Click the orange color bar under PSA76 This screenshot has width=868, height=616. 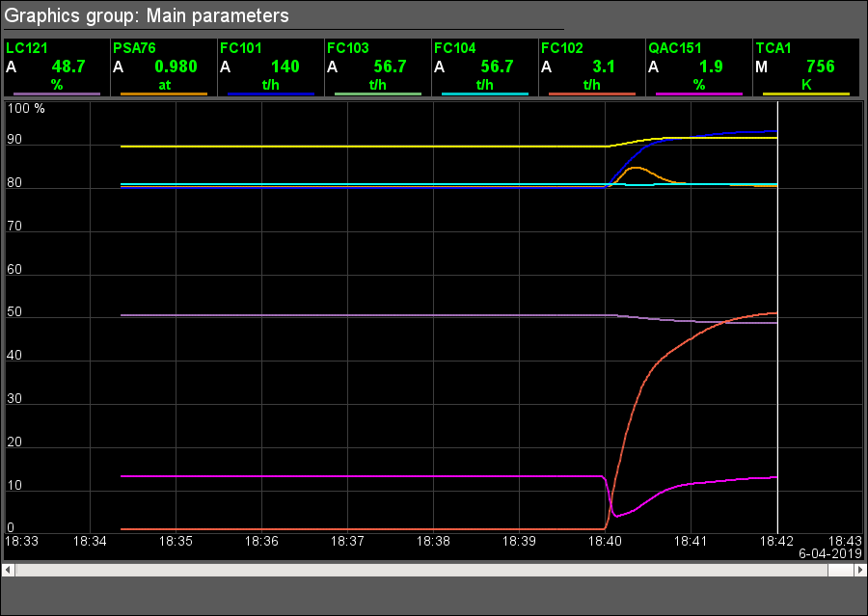coord(164,94)
